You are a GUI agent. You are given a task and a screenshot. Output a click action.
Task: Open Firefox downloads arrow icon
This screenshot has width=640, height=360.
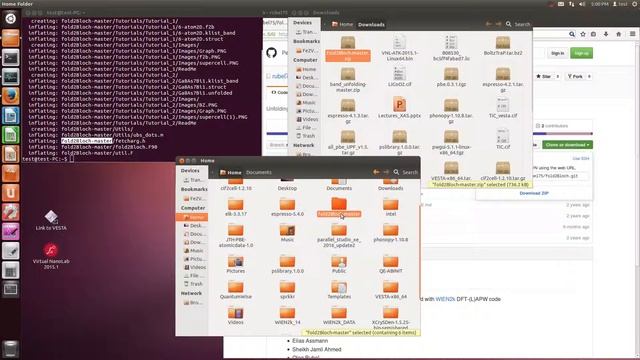pos(606,34)
